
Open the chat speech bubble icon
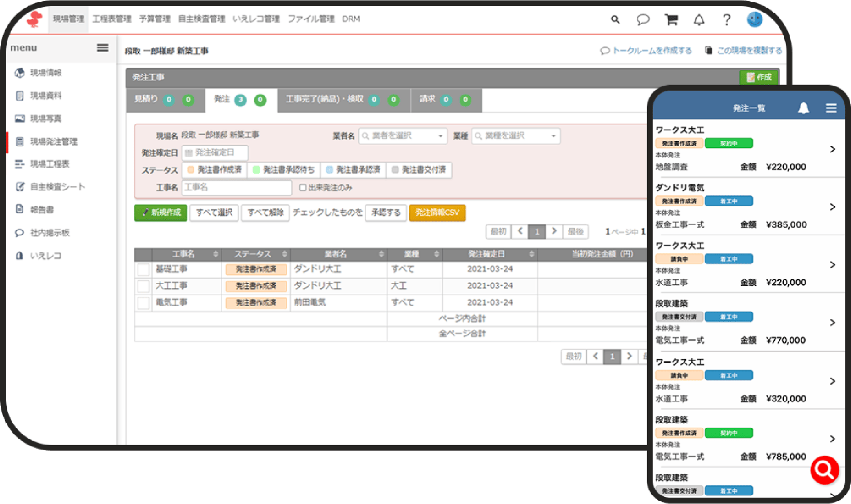coord(643,20)
